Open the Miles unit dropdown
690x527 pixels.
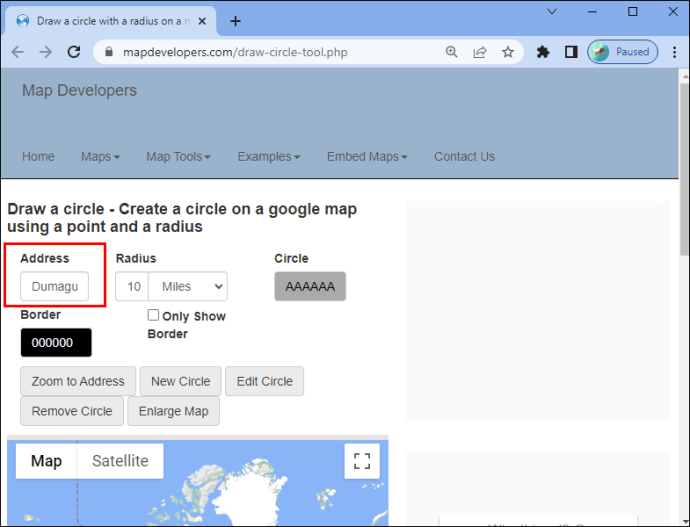coord(188,286)
